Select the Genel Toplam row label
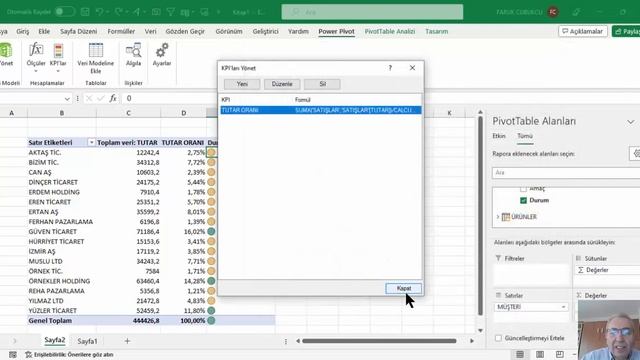 (50, 321)
